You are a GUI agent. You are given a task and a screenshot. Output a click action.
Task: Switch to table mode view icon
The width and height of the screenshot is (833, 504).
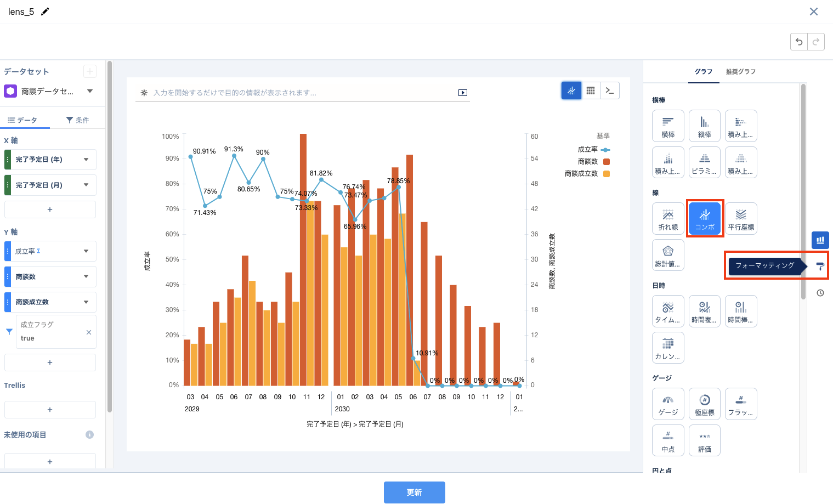point(591,90)
